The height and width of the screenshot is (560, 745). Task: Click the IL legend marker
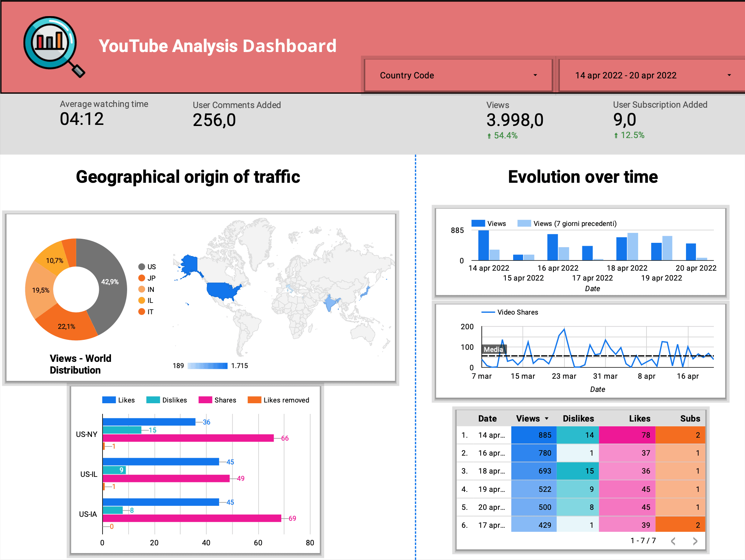142,301
